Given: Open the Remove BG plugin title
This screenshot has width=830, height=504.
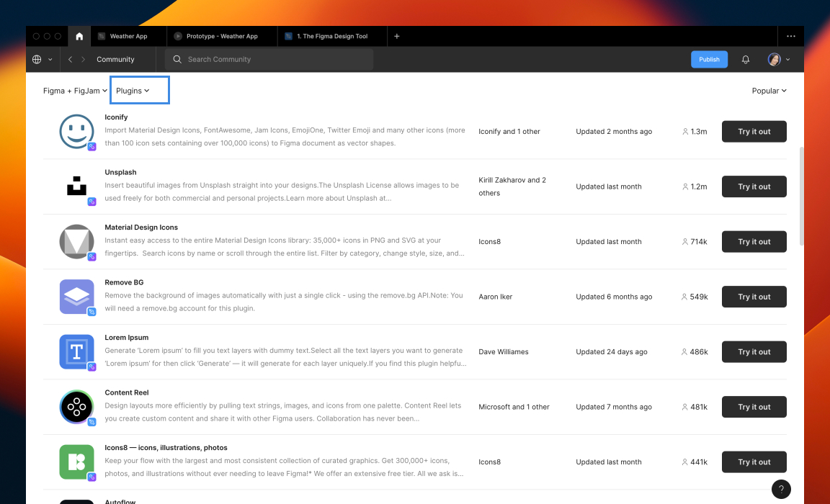Looking at the screenshot, I should coord(124,282).
